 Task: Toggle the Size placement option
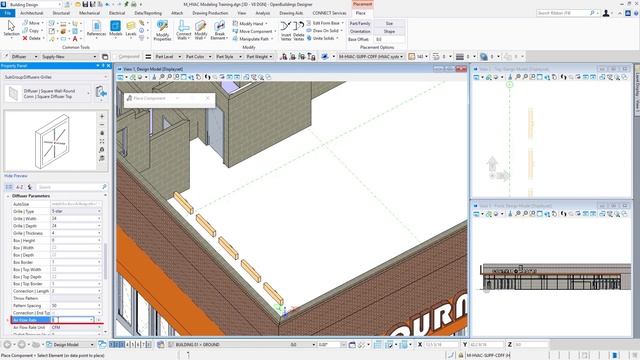pos(389,24)
